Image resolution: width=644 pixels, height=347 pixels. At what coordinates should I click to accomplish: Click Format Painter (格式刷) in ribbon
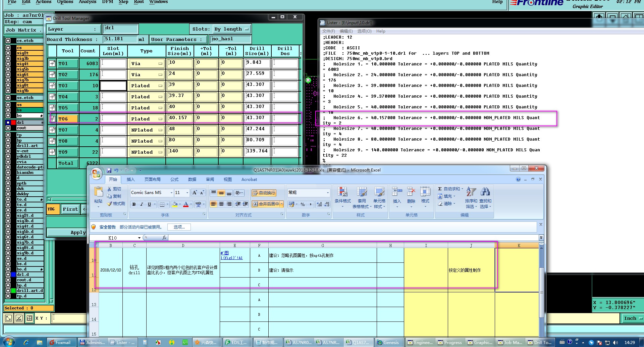coord(116,204)
